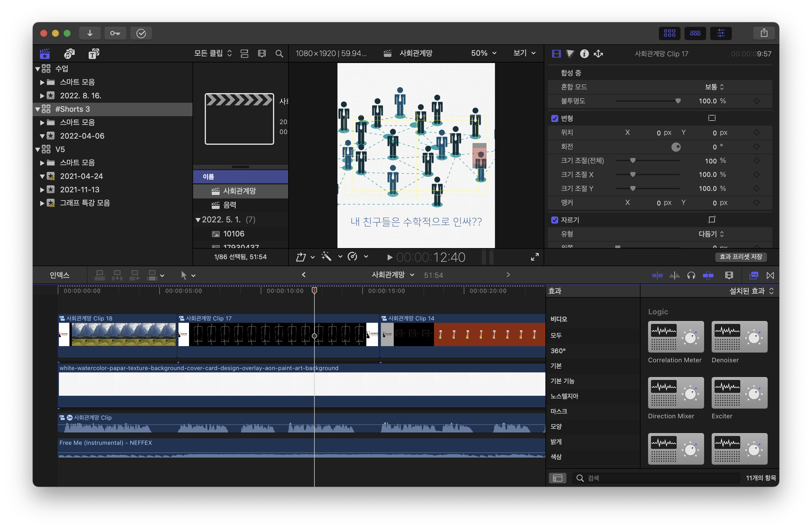
Task: Click the 효과 프리셋 저장 button
Action: pyautogui.click(x=740, y=257)
